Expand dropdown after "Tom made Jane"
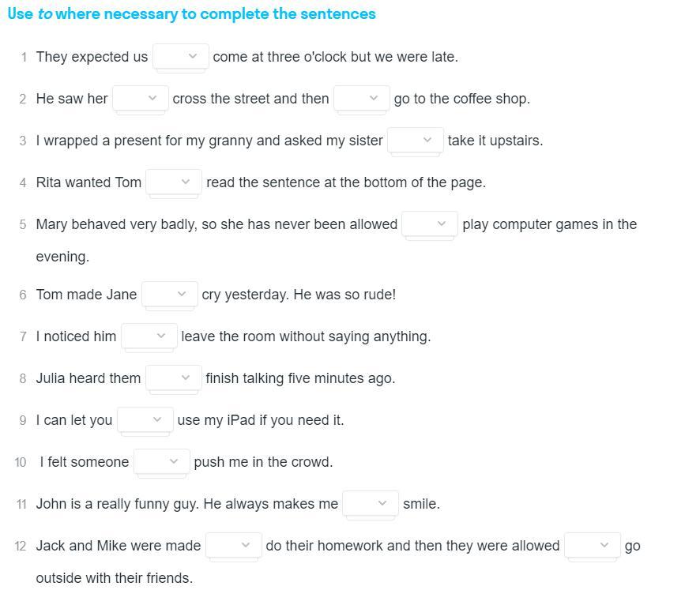The height and width of the screenshot is (605, 700). pyautogui.click(x=170, y=295)
